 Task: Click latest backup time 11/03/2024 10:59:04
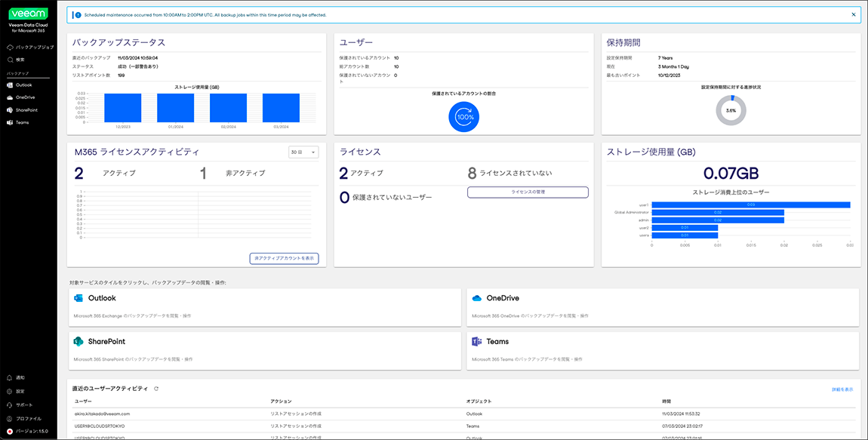pyautogui.click(x=138, y=57)
